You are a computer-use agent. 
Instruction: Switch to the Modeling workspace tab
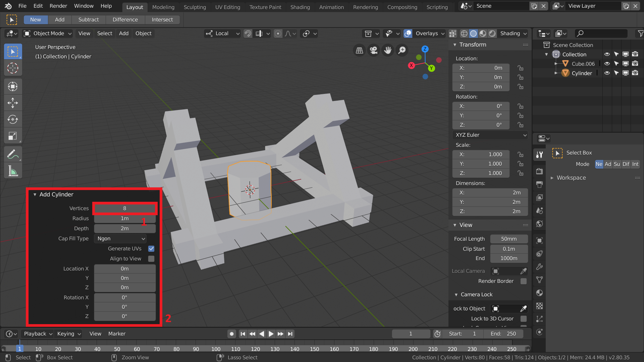click(x=163, y=7)
